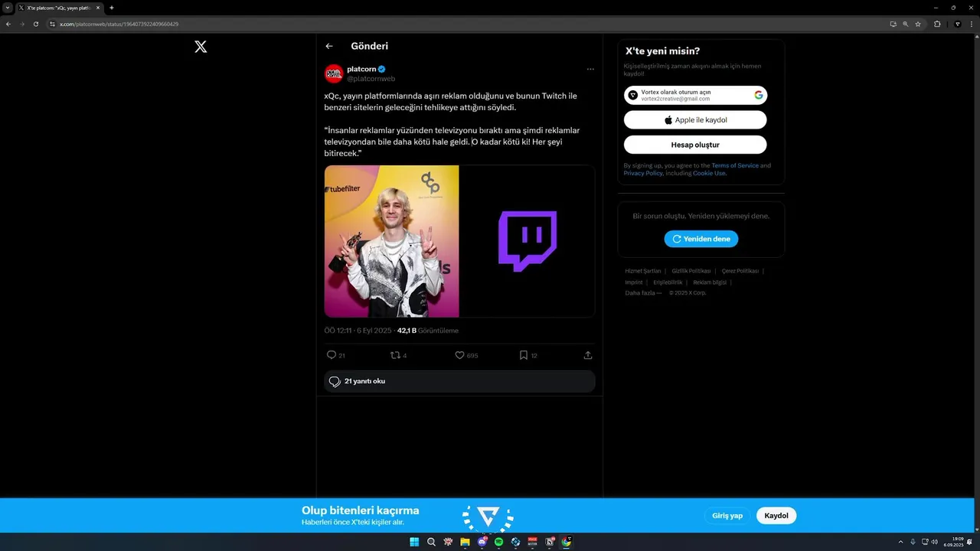This screenshot has height=551, width=980.
Task: Bookmark this page with the star icon
Action: coord(918,24)
